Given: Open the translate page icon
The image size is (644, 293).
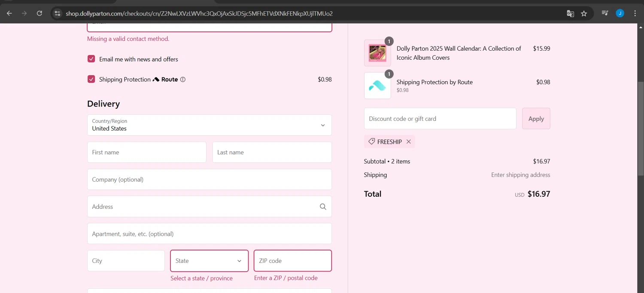Looking at the screenshot, I should pos(570,13).
